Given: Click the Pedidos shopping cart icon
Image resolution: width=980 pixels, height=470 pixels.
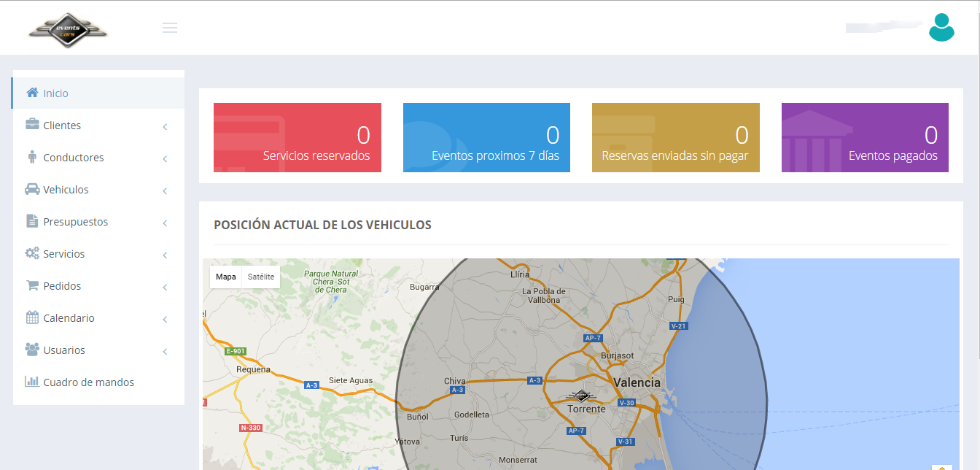Looking at the screenshot, I should click(x=32, y=285).
